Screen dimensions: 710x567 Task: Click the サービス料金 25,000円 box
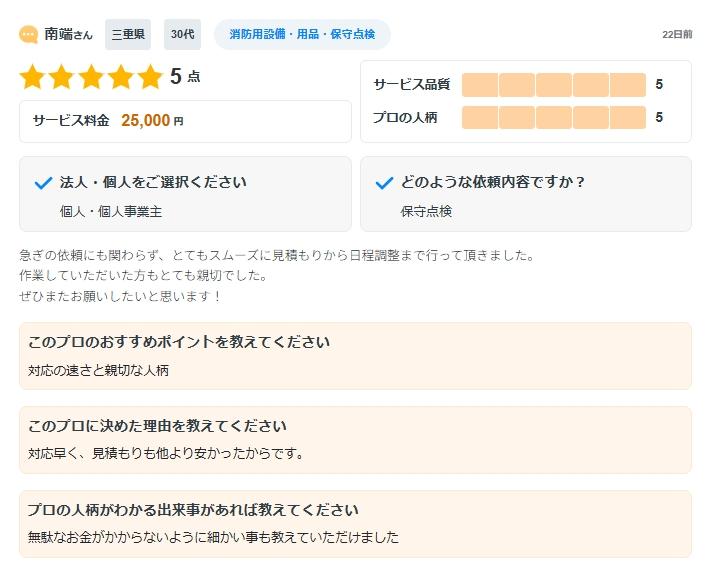(x=185, y=121)
